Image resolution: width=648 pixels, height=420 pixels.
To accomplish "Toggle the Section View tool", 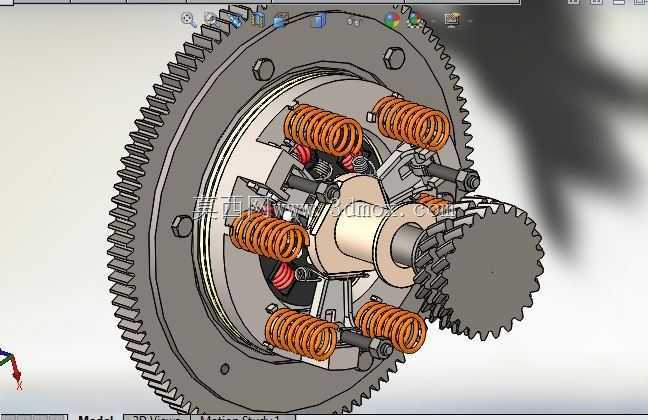I will (x=258, y=19).
